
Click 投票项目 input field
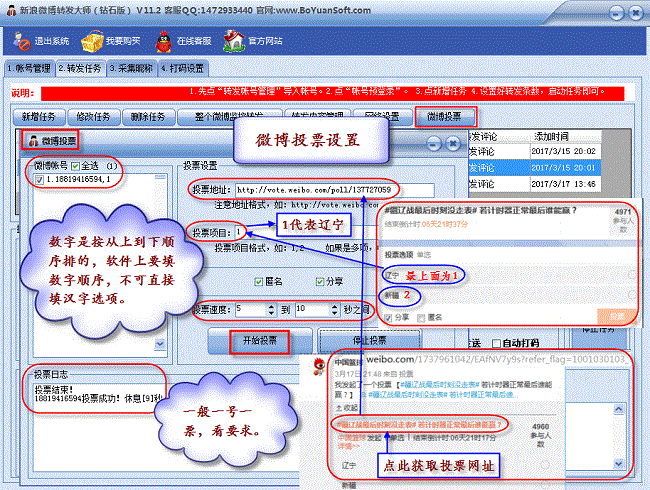coord(240,232)
